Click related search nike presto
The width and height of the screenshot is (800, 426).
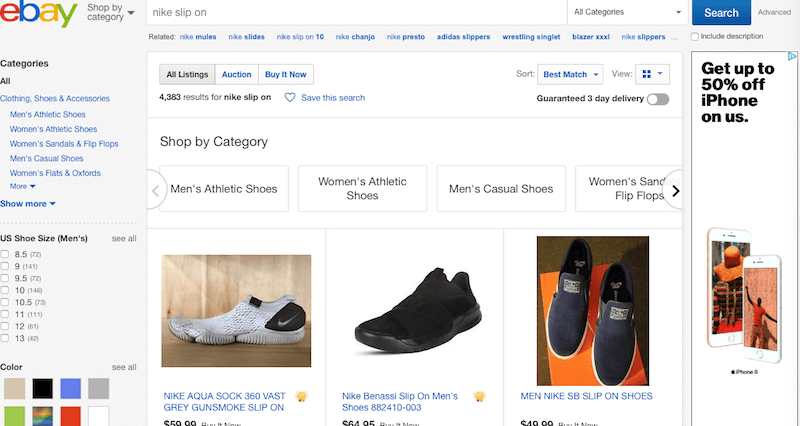point(406,37)
